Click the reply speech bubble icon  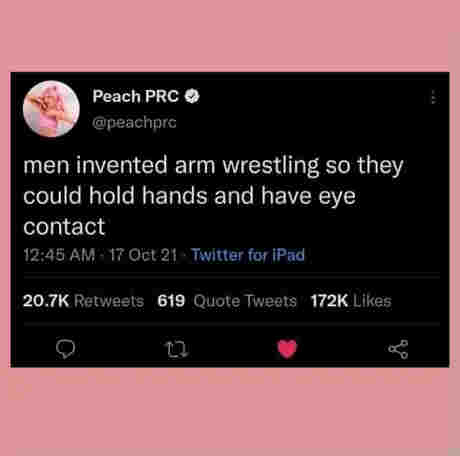click(65, 349)
